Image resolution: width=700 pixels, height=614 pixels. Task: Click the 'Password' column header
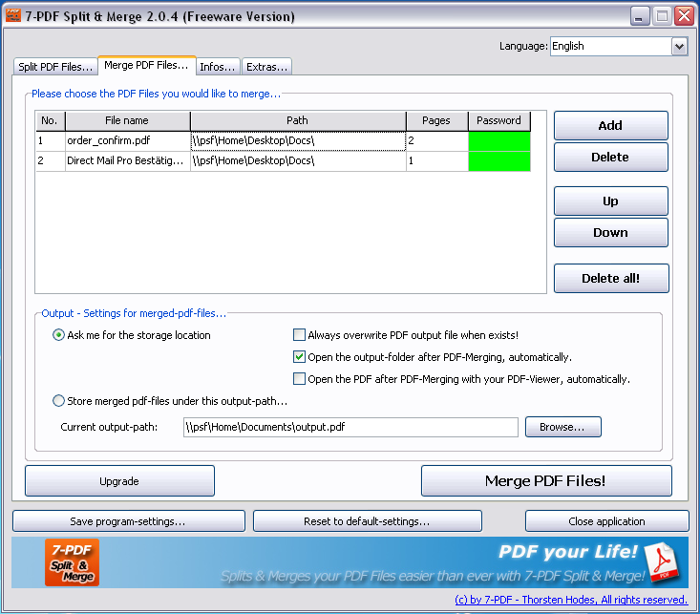(499, 120)
